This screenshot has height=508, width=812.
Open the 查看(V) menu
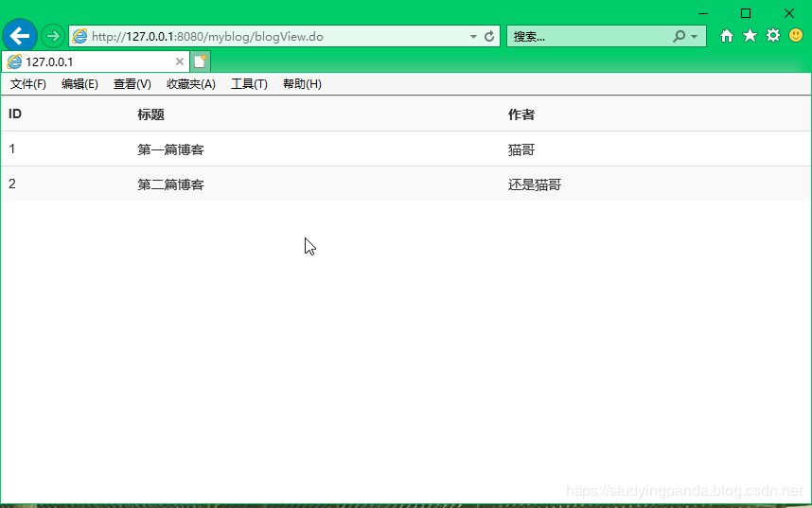[x=132, y=84]
